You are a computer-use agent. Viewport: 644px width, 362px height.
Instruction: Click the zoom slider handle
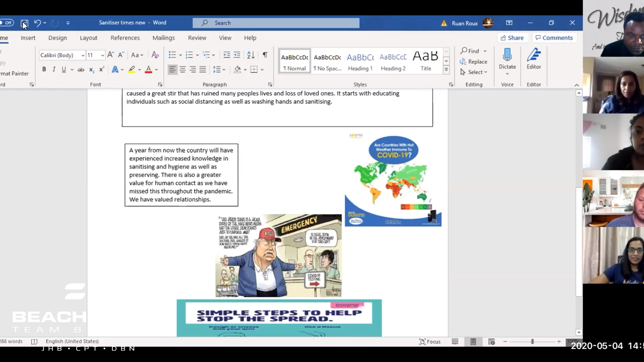coord(532,342)
